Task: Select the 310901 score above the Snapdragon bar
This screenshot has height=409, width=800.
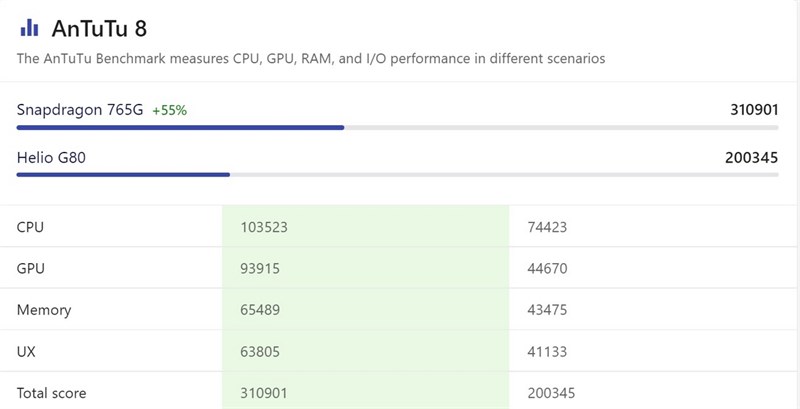Action: (x=754, y=109)
